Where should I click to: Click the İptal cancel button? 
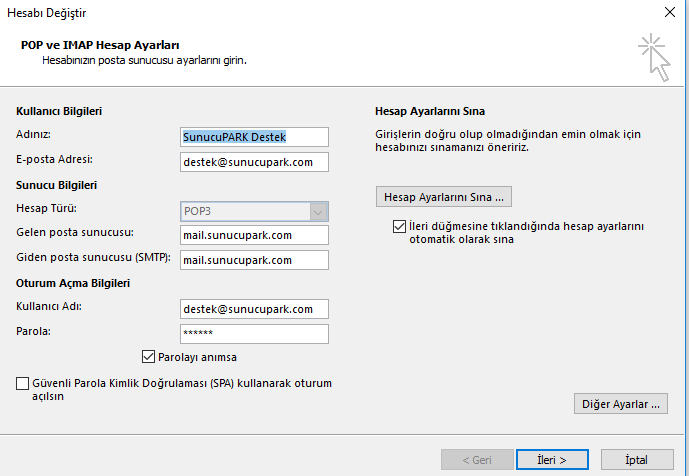coord(637,460)
